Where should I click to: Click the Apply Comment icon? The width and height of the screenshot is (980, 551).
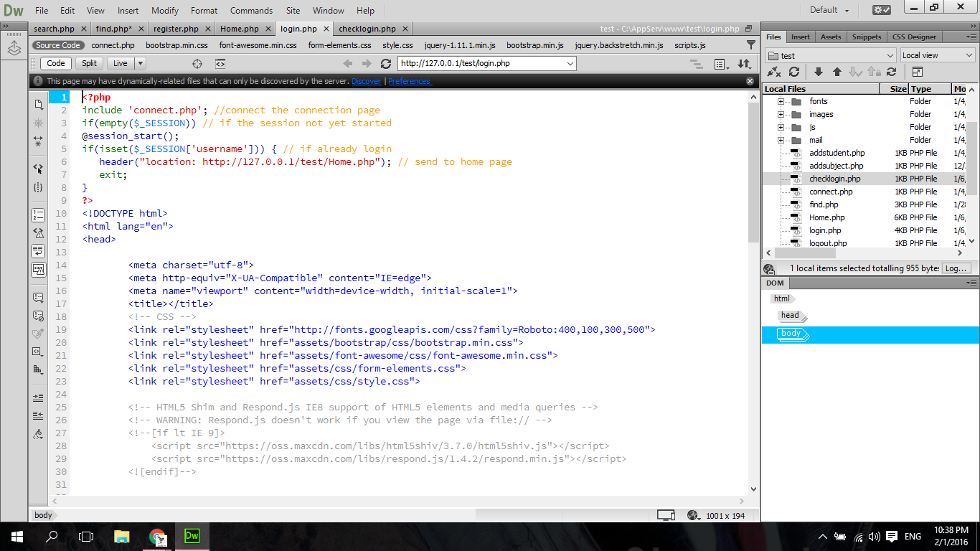coord(38,297)
